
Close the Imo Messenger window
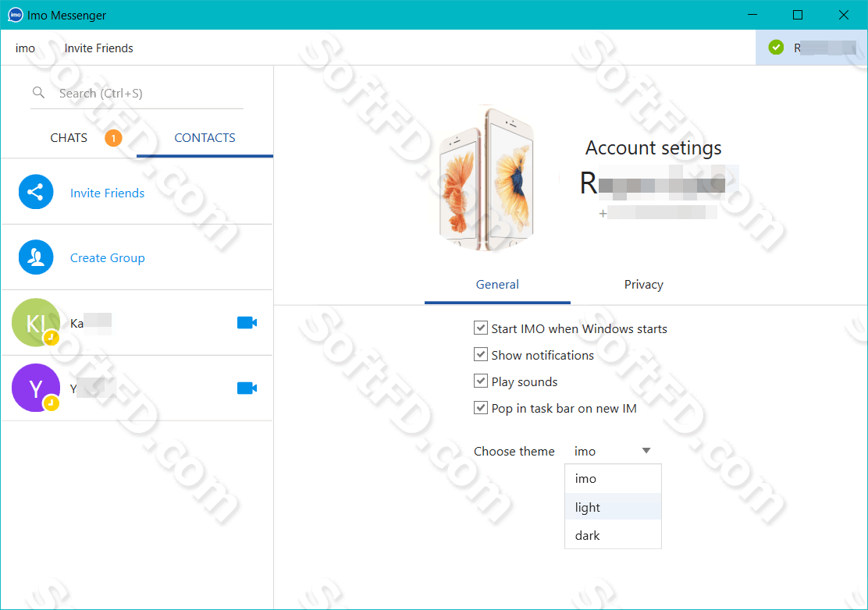[844, 15]
